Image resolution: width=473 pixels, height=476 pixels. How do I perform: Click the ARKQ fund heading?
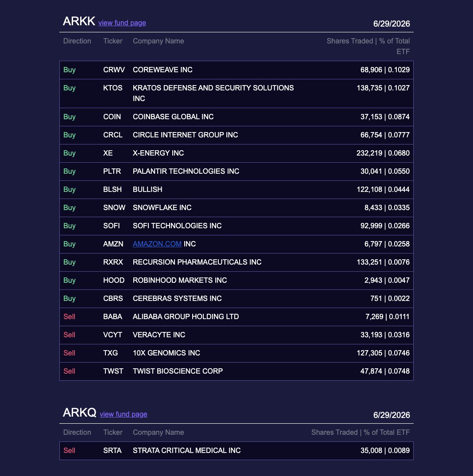pos(79,413)
